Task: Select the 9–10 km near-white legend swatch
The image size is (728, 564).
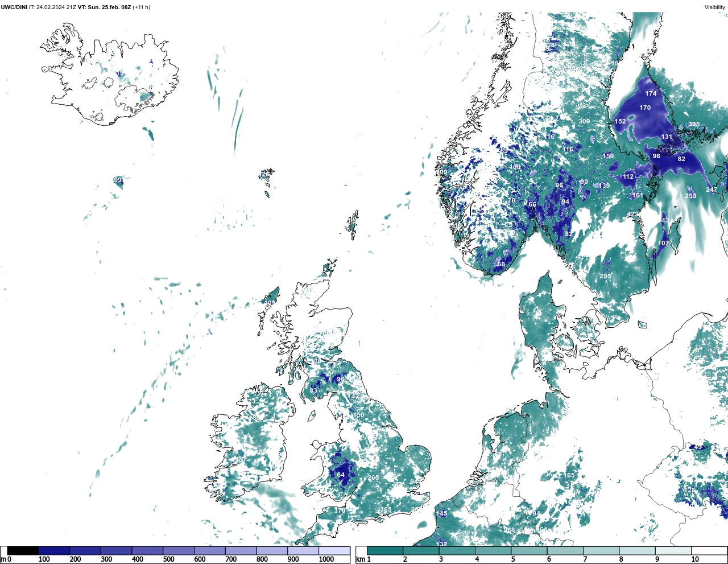Action: 673,551
